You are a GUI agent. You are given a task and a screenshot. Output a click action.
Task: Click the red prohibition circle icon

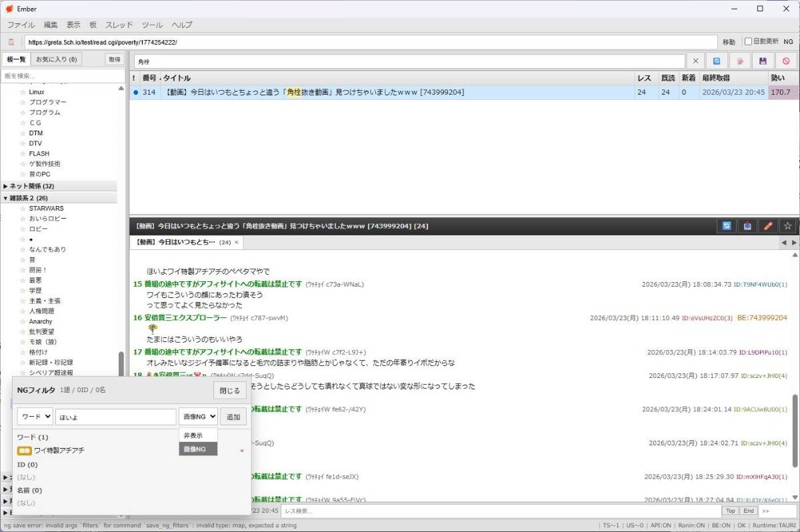point(785,61)
